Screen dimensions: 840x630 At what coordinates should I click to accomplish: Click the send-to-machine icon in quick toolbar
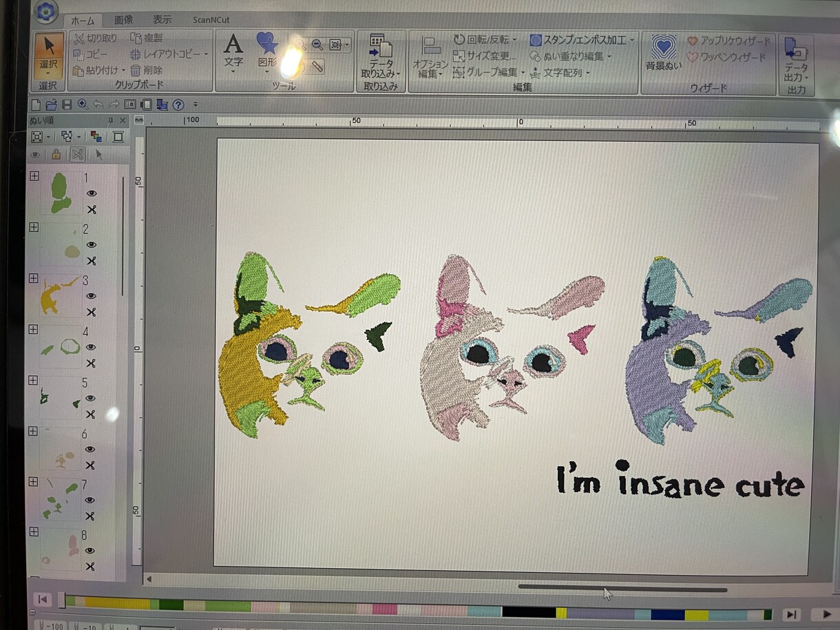(x=162, y=105)
